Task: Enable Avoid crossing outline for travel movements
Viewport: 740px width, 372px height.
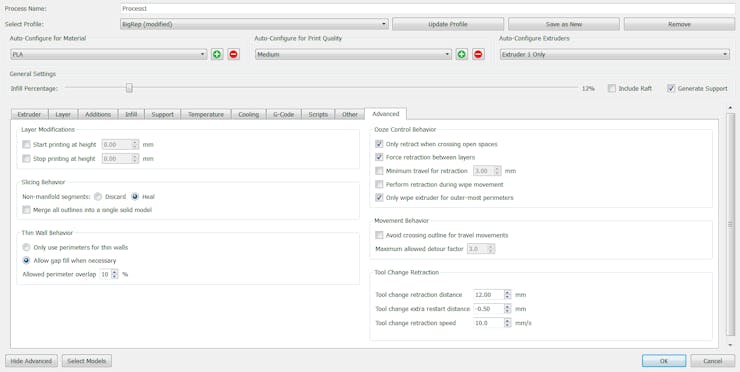Action: 379,235
